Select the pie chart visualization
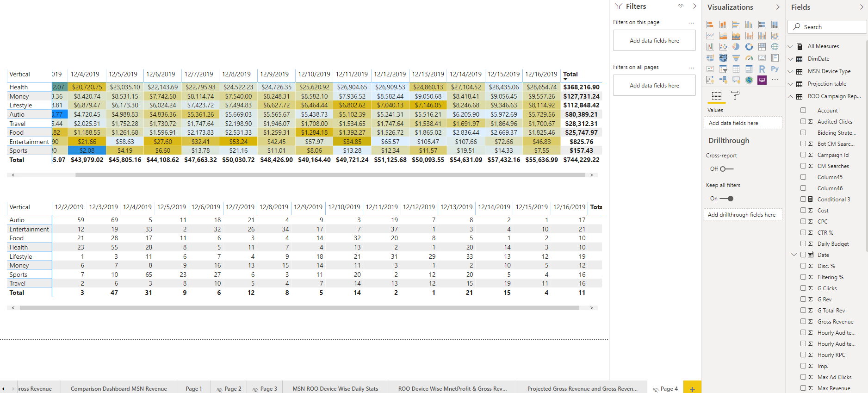868x393 pixels. point(736,47)
